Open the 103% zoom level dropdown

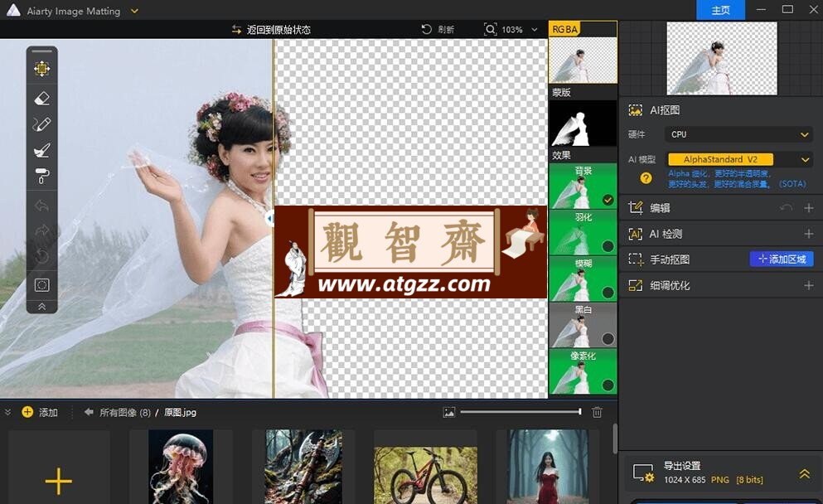pos(535,29)
